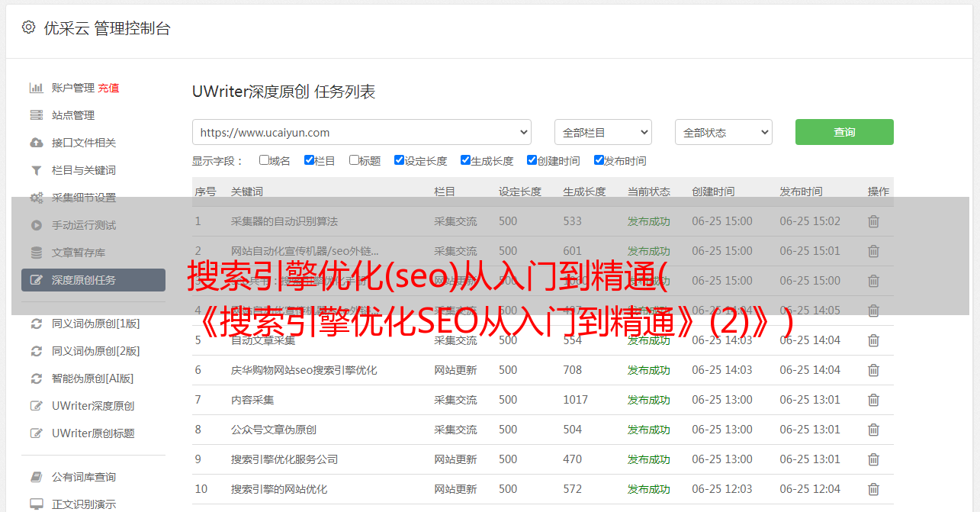Click the UWriter原创标题 edit icon
The width and height of the screenshot is (980, 512).
(36, 433)
